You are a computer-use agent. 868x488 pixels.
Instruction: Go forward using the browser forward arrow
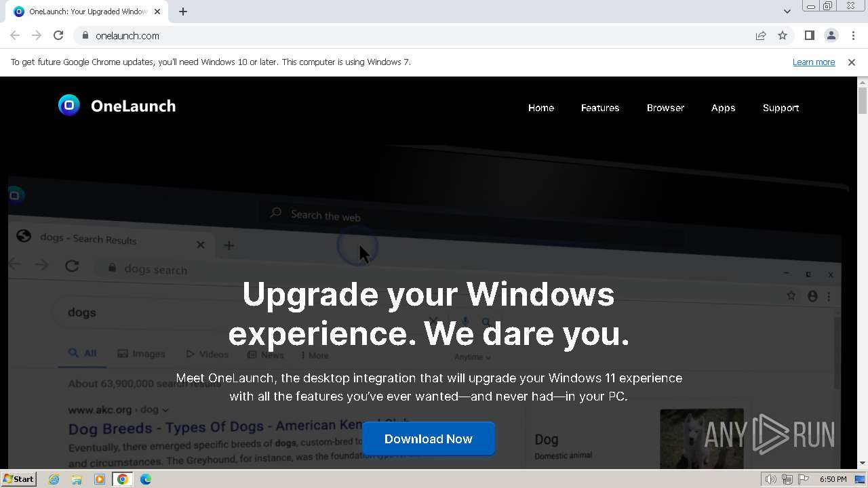tap(37, 35)
